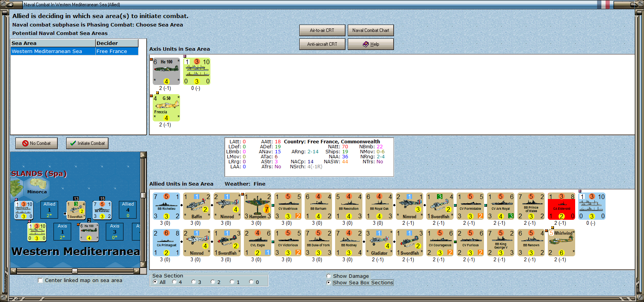Select the He 100 Axis fighter unit
644x302 pixels.
click(x=166, y=71)
